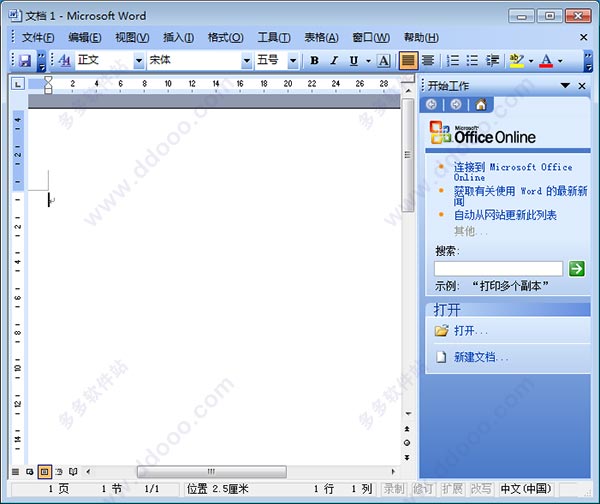Apply red font color
Screen dimensions: 600x504
coord(546,60)
